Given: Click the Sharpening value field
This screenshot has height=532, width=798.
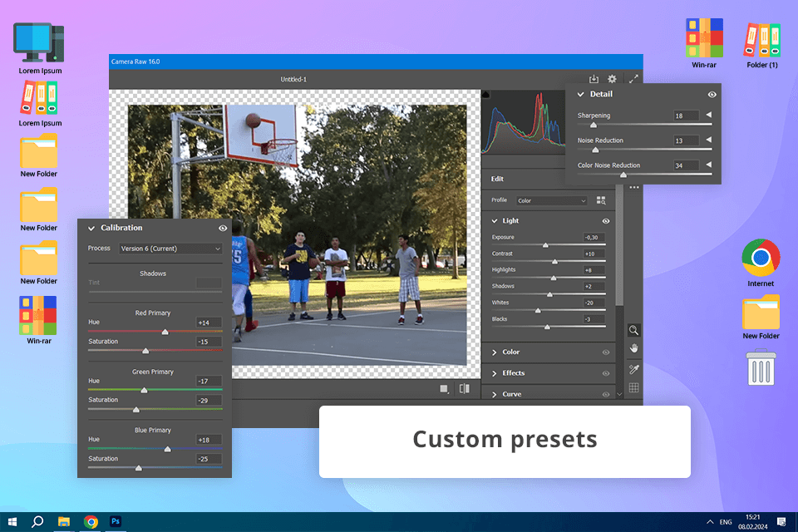Looking at the screenshot, I should [686, 116].
